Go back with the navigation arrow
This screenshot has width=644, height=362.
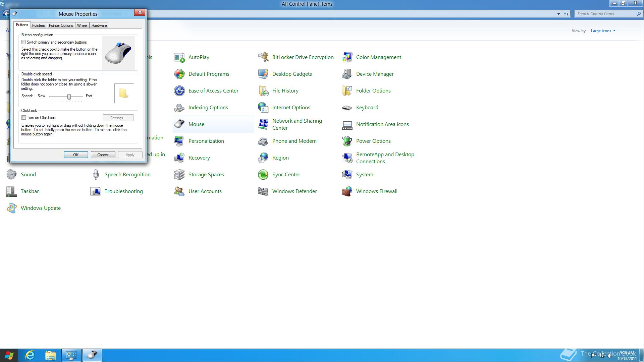[x=6, y=14]
